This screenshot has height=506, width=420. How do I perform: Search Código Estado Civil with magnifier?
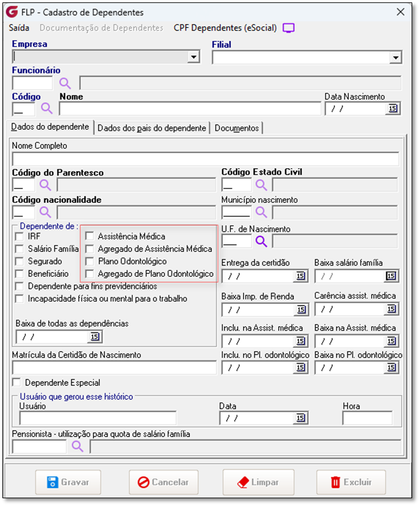click(x=261, y=185)
